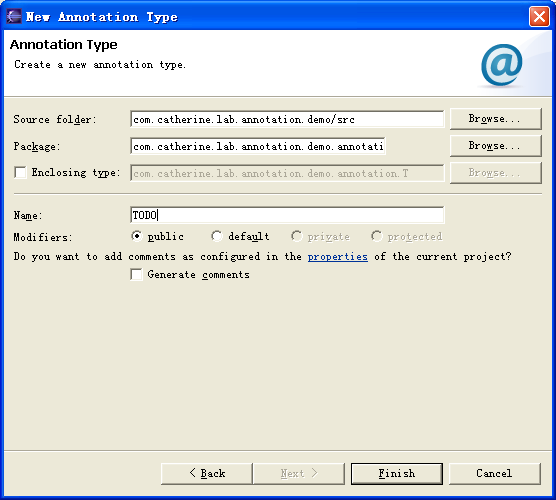Click into the Package text field
The width and height of the screenshot is (556, 500).
[258, 146]
